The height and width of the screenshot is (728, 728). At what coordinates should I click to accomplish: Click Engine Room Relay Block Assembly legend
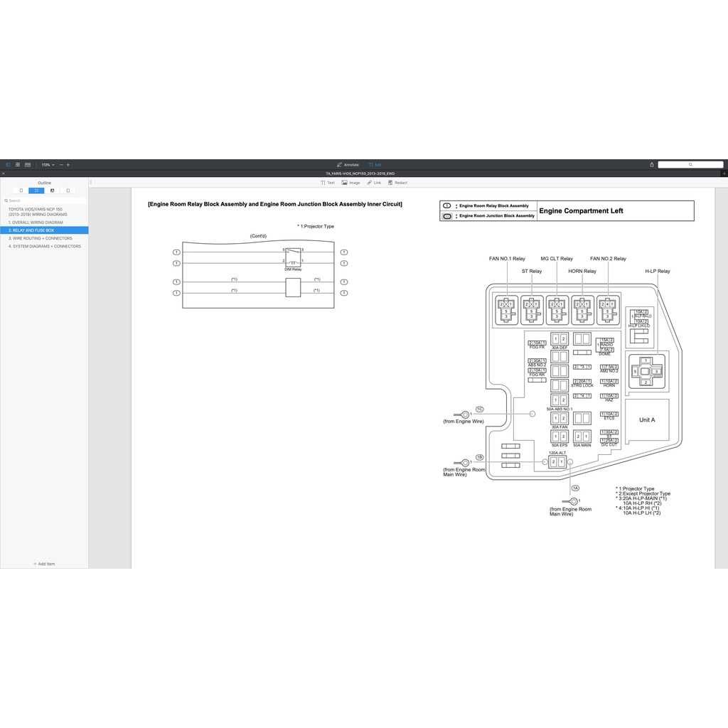[x=493, y=205]
